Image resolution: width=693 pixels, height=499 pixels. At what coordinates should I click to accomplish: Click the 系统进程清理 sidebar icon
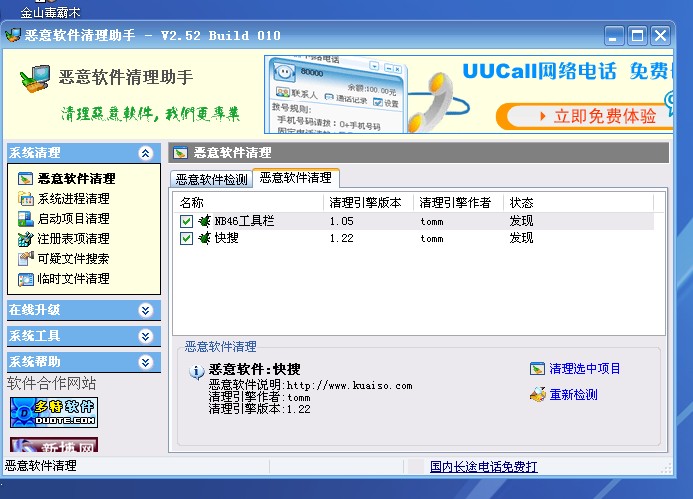click(x=25, y=199)
